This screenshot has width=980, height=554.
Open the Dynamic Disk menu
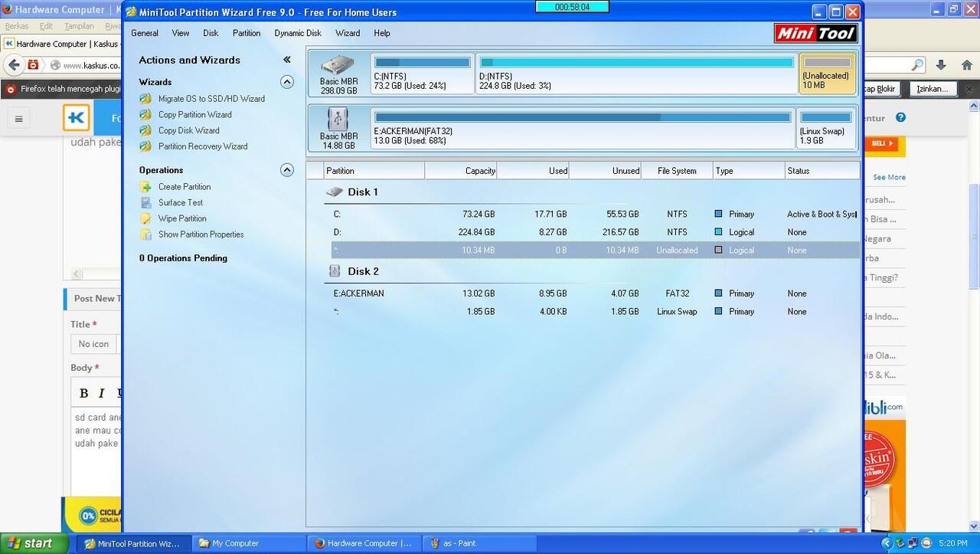point(298,33)
